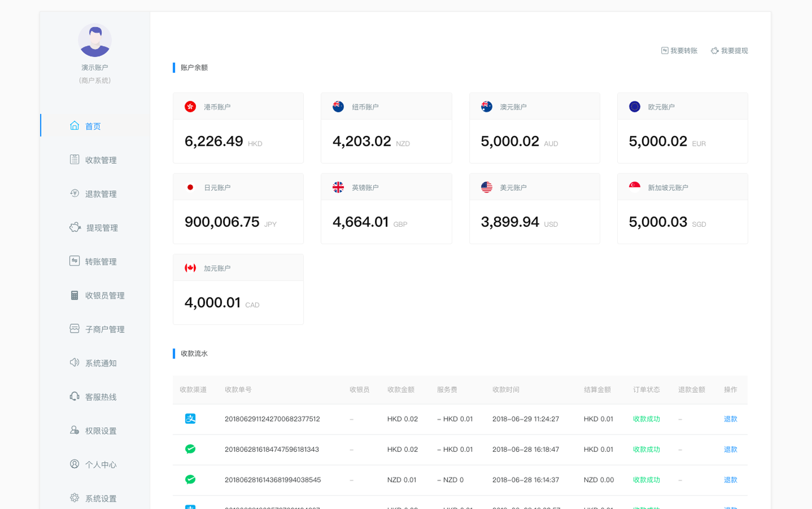Click the Australia flag icon
The image size is (812, 509).
click(487, 107)
